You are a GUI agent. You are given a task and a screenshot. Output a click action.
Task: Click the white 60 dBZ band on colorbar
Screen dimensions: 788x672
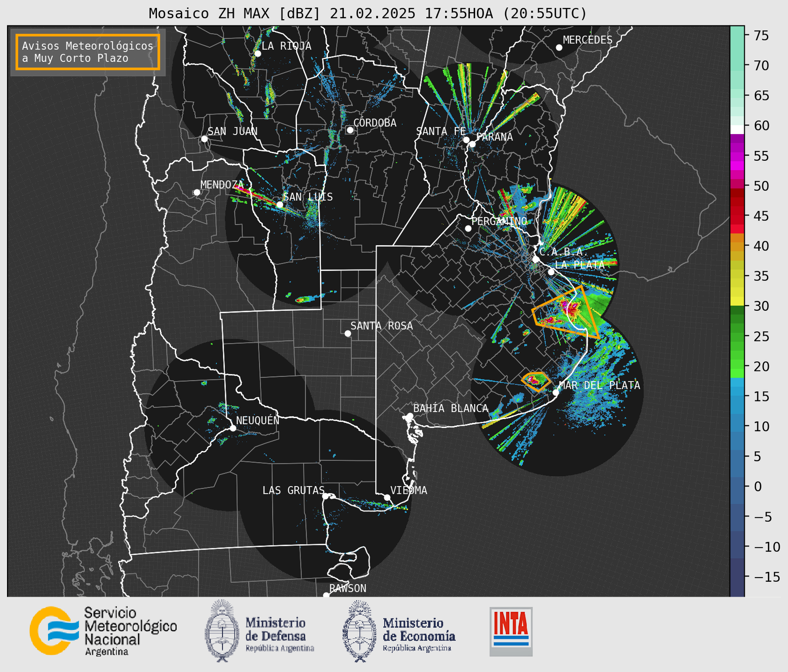(737, 129)
